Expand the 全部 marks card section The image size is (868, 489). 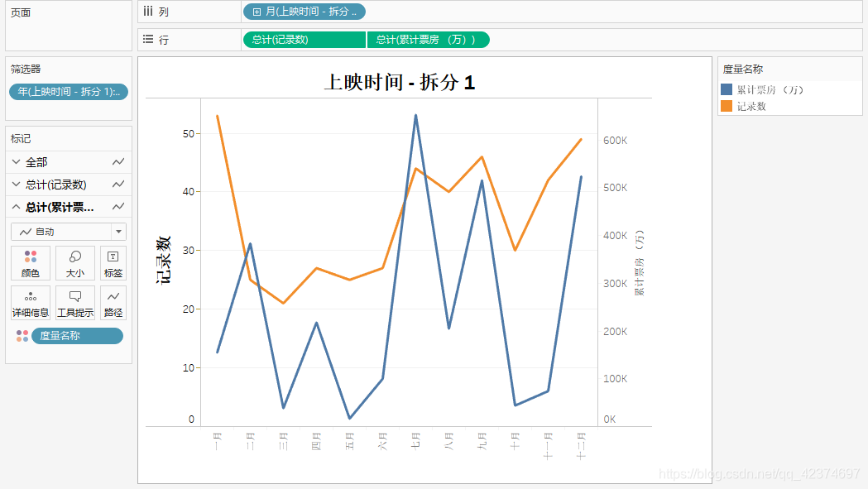click(x=16, y=161)
